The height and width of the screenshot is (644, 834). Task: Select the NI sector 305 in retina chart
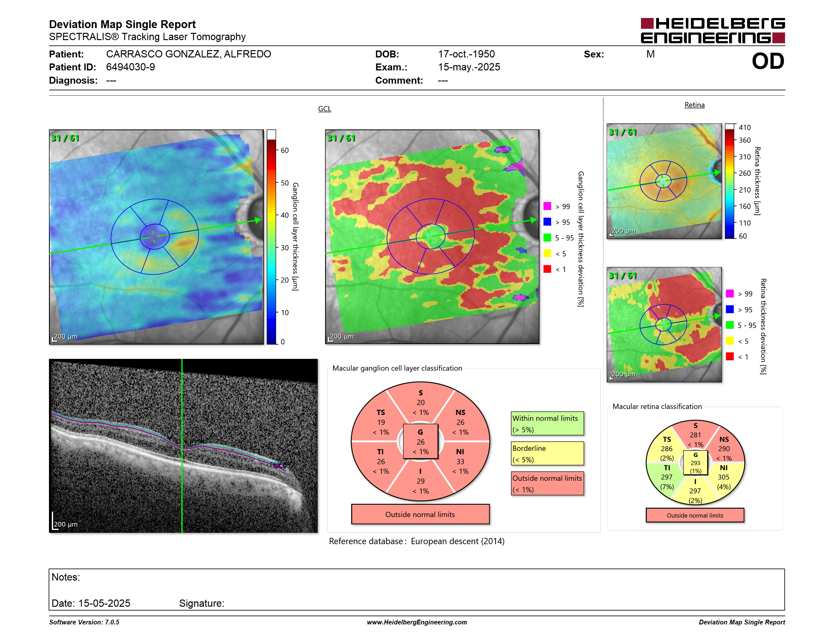click(x=724, y=477)
